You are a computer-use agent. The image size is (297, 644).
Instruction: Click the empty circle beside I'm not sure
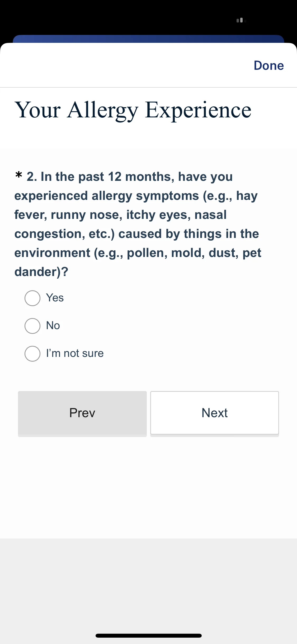tap(32, 353)
